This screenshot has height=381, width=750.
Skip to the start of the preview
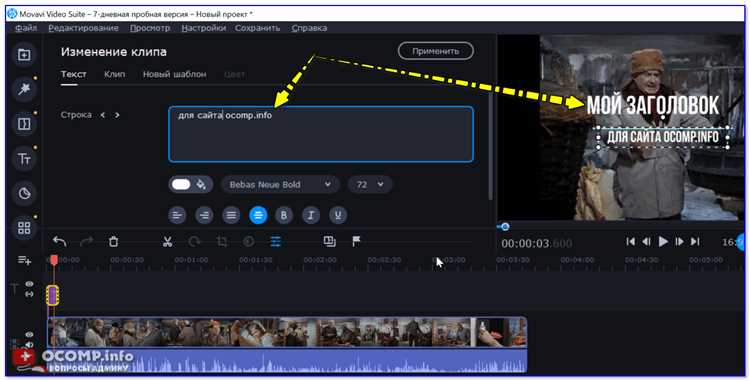click(630, 242)
